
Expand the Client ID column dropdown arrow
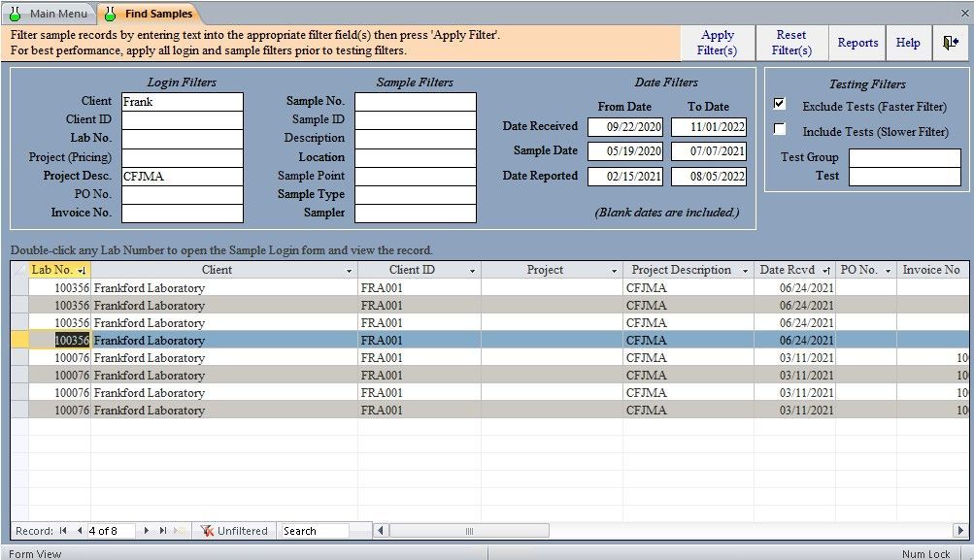[x=472, y=271]
